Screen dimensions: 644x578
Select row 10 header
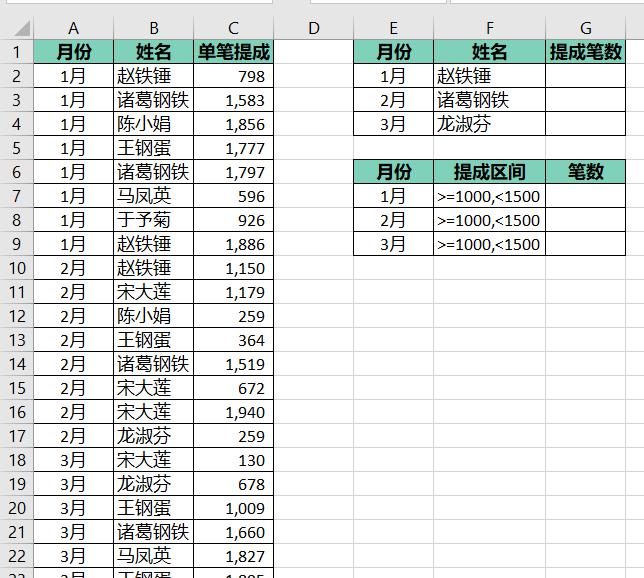click(x=16, y=268)
